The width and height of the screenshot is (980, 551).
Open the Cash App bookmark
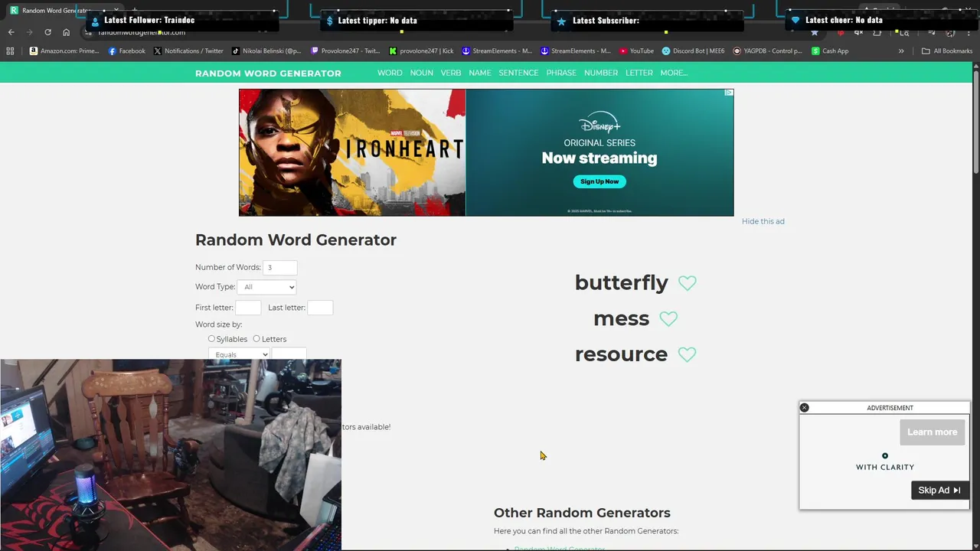point(830,51)
